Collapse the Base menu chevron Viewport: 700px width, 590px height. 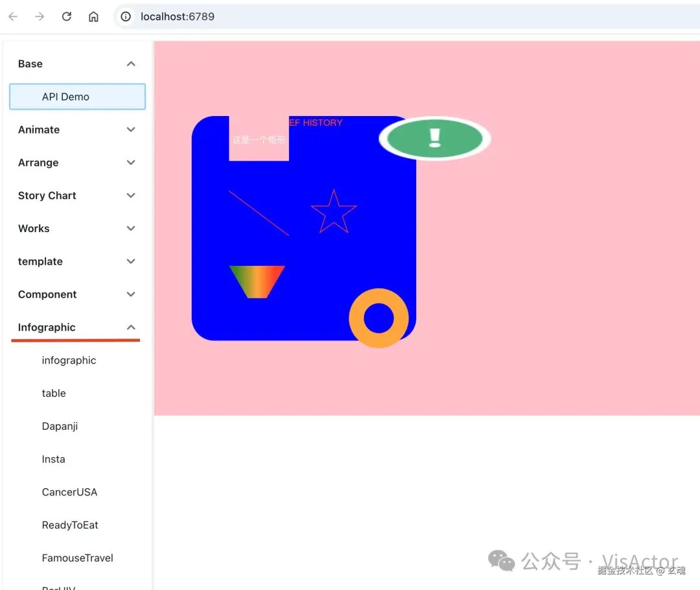point(131,64)
